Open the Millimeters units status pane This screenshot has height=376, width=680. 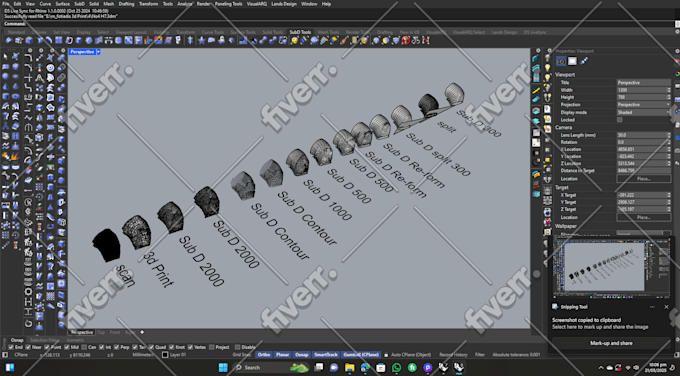143,355
